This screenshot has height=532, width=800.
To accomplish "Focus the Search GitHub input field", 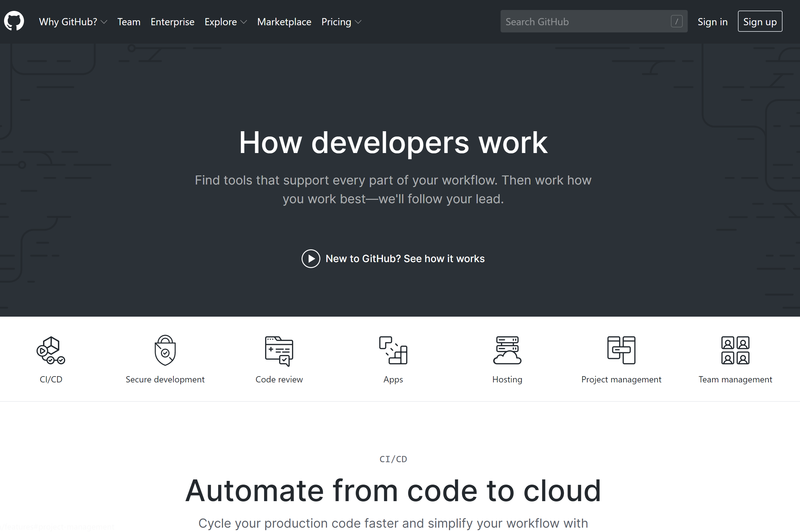I will [x=584, y=22].
